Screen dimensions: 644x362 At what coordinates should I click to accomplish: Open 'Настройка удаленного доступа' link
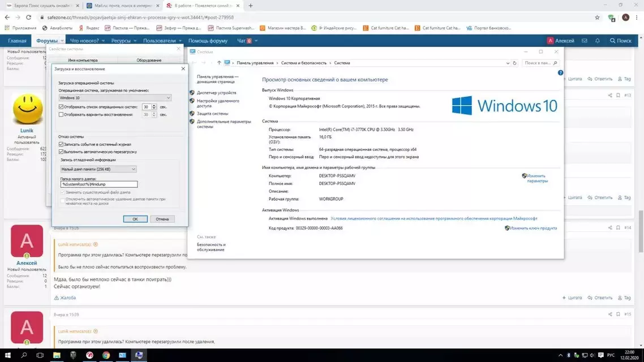[x=218, y=103]
